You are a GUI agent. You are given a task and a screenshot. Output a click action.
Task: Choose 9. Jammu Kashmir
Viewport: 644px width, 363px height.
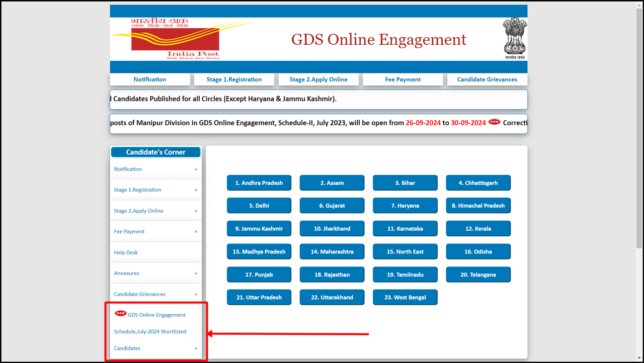[x=259, y=229]
